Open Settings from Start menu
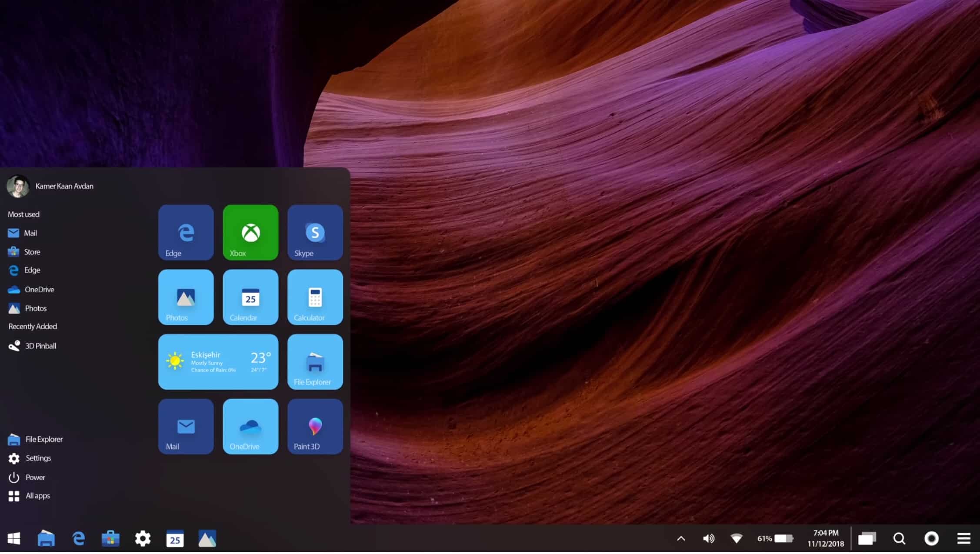980x554 pixels. click(x=38, y=458)
